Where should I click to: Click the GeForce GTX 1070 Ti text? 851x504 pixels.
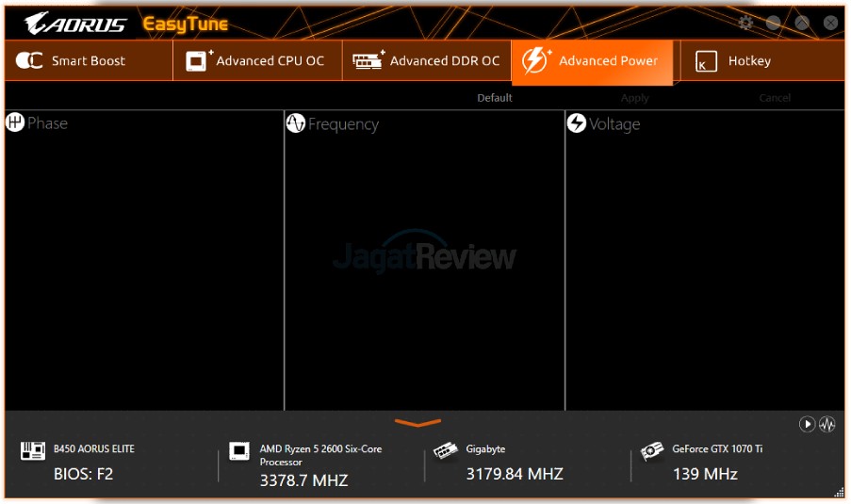click(x=717, y=448)
